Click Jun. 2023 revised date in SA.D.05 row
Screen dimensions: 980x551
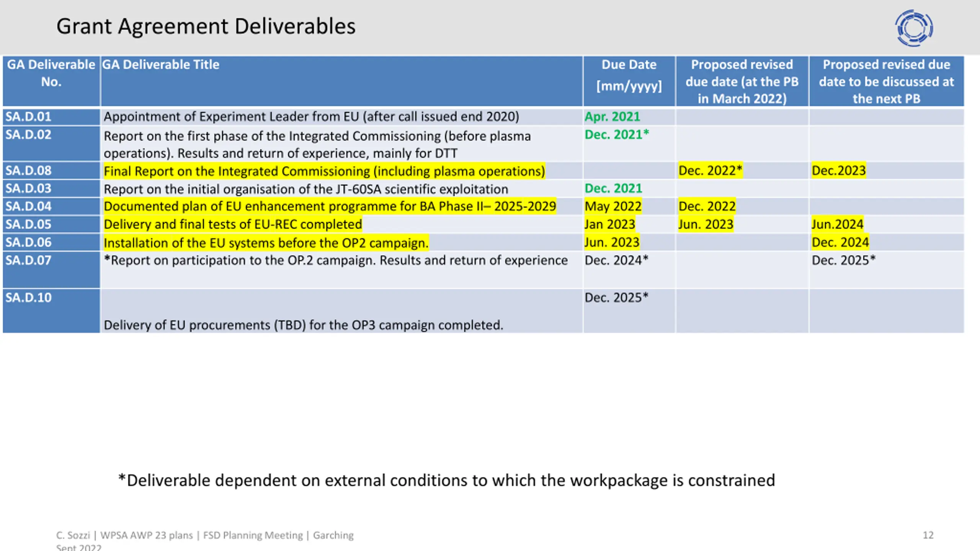706,224
